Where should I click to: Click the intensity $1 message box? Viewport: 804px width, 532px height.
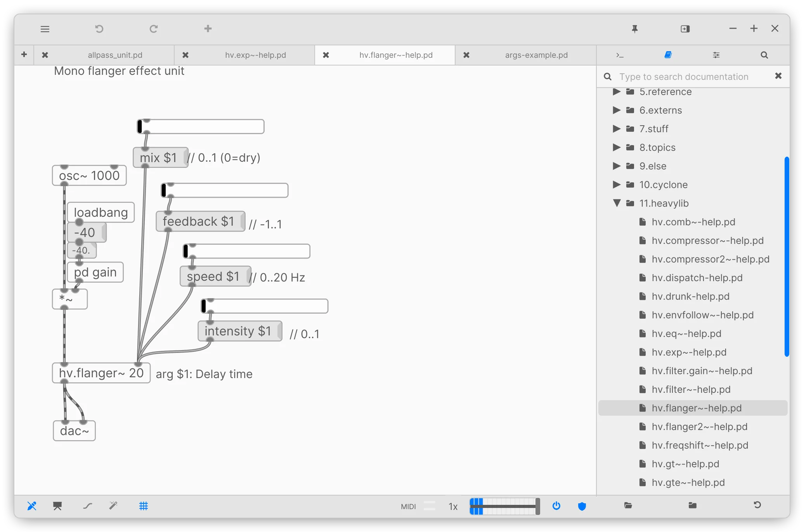240,331
